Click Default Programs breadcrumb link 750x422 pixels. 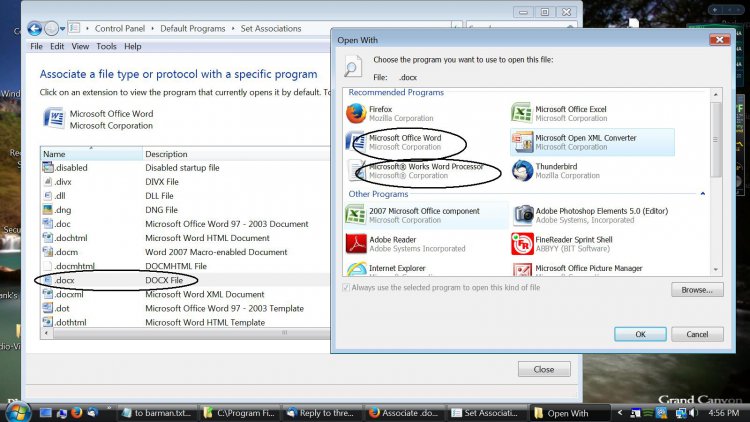[192, 29]
